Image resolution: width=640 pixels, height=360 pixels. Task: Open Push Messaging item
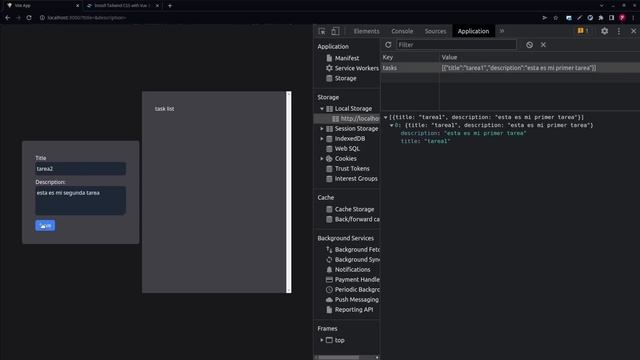pos(353,300)
